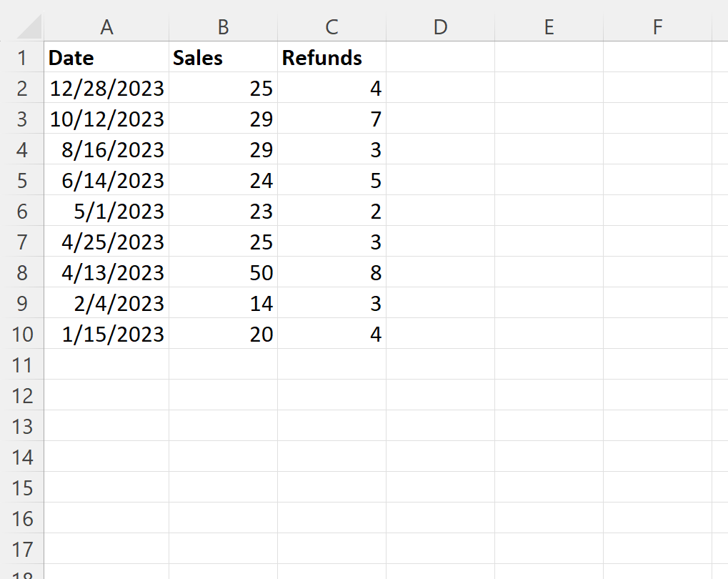Select column A header
Image resolution: width=728 pixels, height=579 pixels.
pos(106,26)
